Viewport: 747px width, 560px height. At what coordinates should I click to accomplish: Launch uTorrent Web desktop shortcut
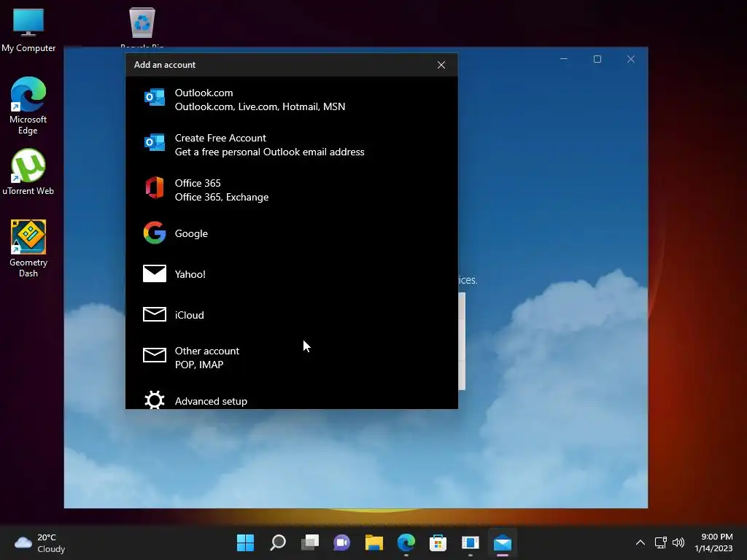point(28,172)
